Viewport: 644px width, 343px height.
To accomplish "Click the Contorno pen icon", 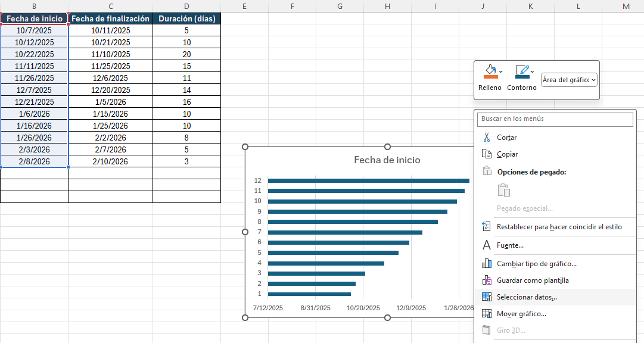I will coord(522,72).
